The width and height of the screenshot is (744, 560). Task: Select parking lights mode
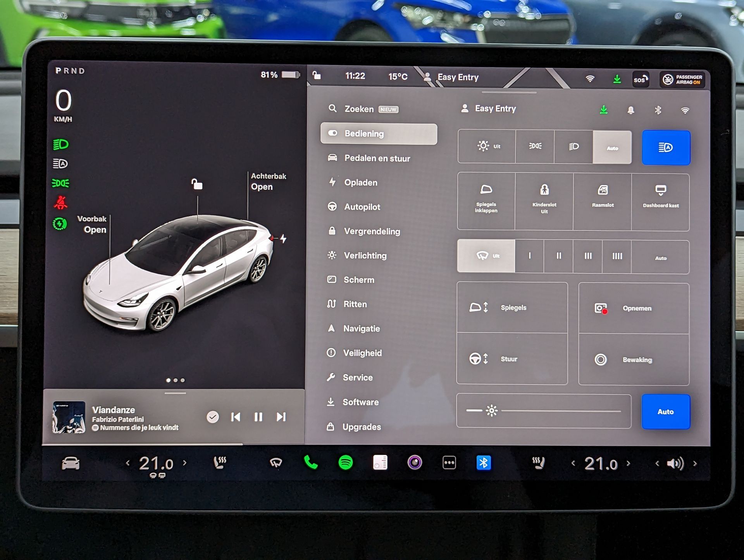[x=535, y=146]
